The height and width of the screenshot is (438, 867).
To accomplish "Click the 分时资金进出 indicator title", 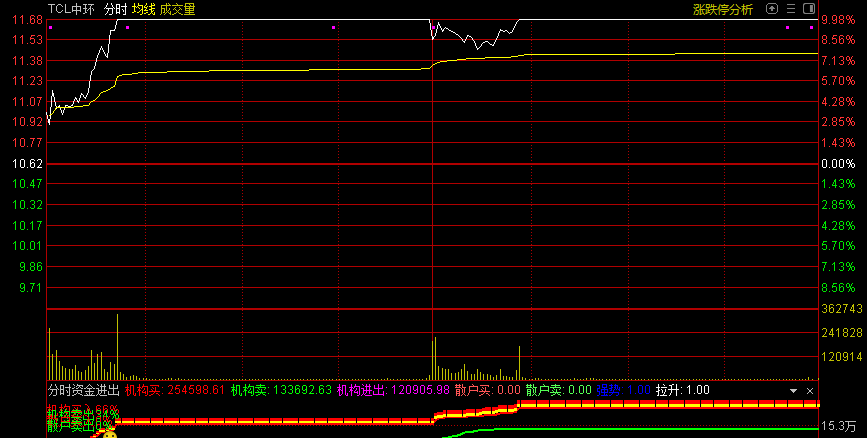I will coord(84,390).
